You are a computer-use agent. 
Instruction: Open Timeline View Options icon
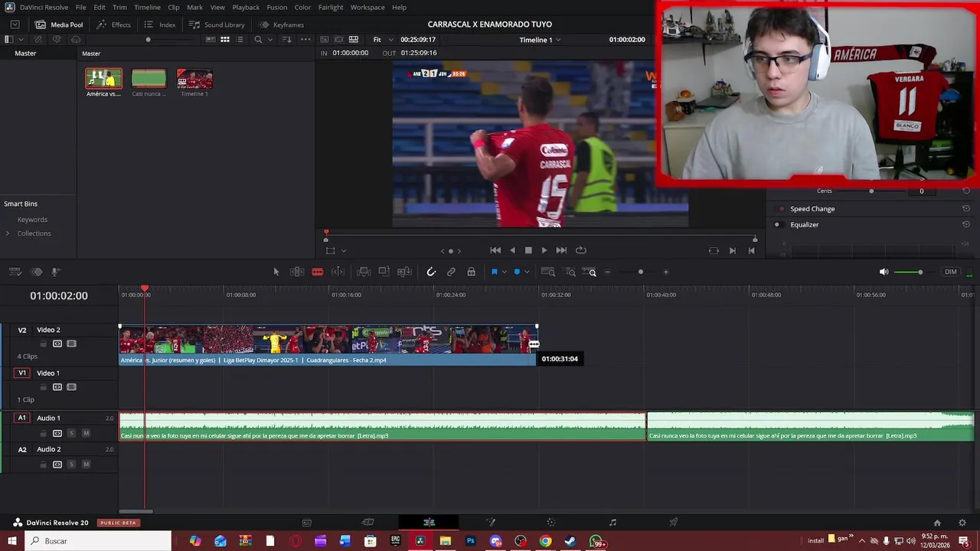(15, 272)
